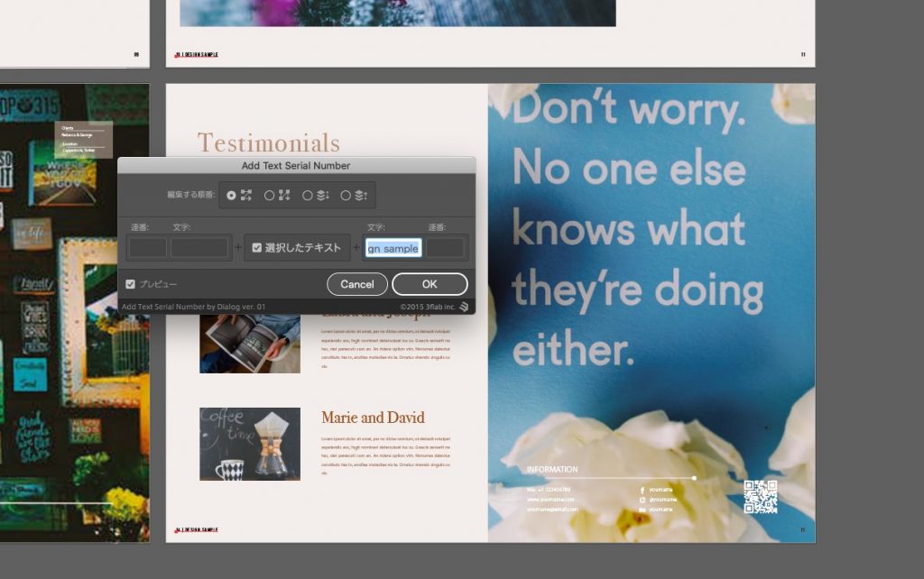Viewport: 924px width, 579px height.
Task: Select the top-to-bottom order radio button
Action: (269, 195)
